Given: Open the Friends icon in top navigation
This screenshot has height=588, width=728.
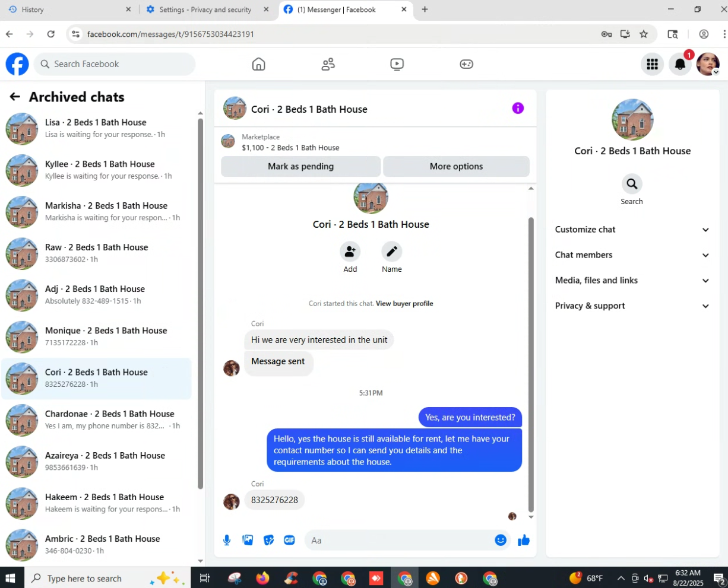Looking at the screenshot, I should coord(328,64).
